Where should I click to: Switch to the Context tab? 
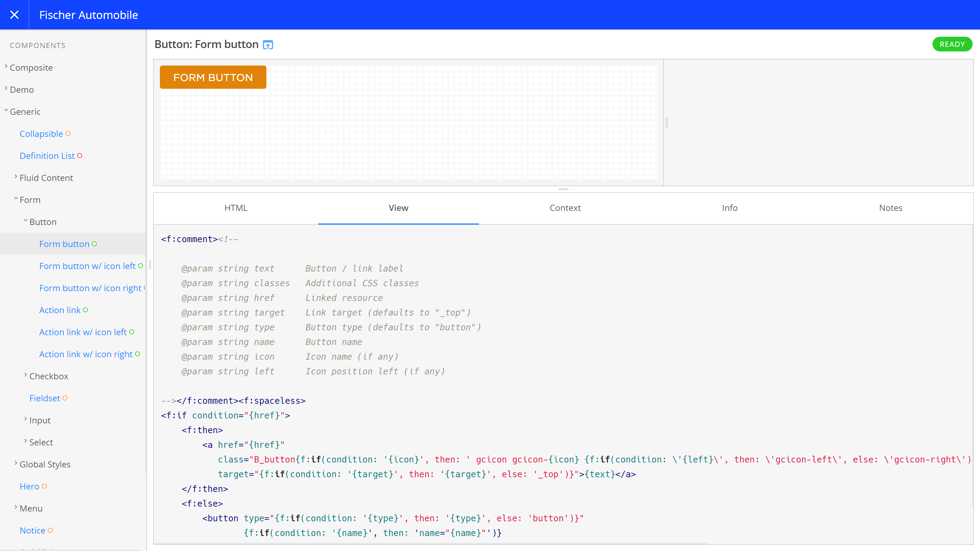[564, 208]
